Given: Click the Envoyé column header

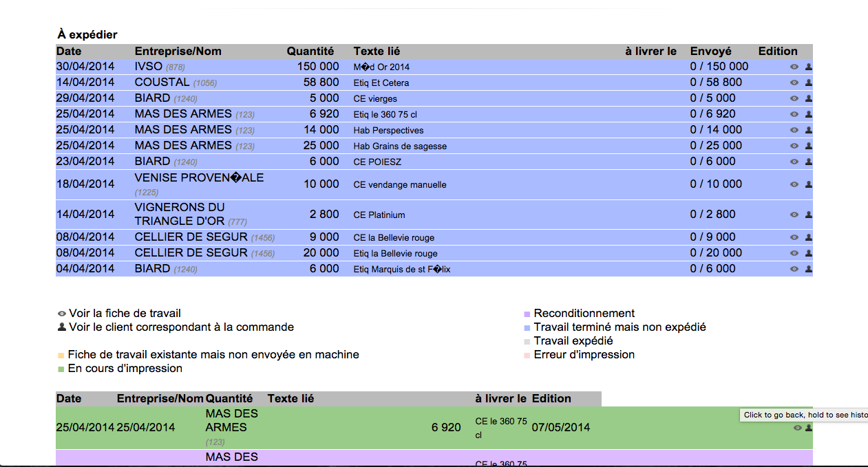Looking at the screenshot, I should pos(710,52).
